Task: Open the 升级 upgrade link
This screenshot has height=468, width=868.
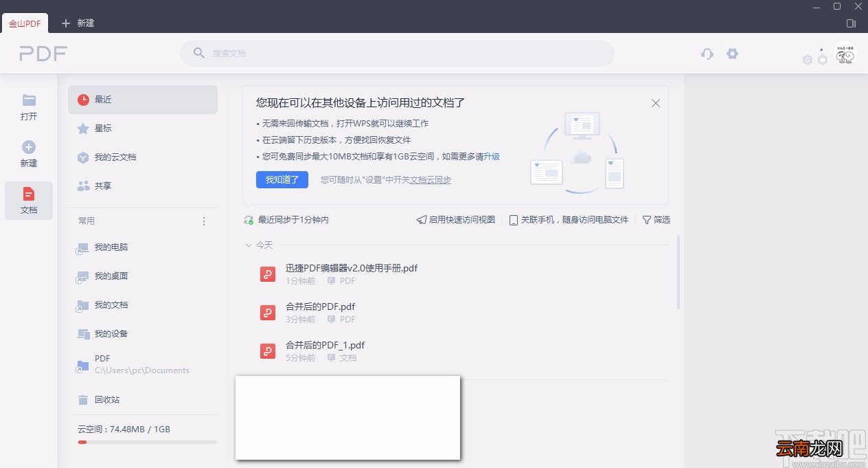Action: tap(492, 157)
